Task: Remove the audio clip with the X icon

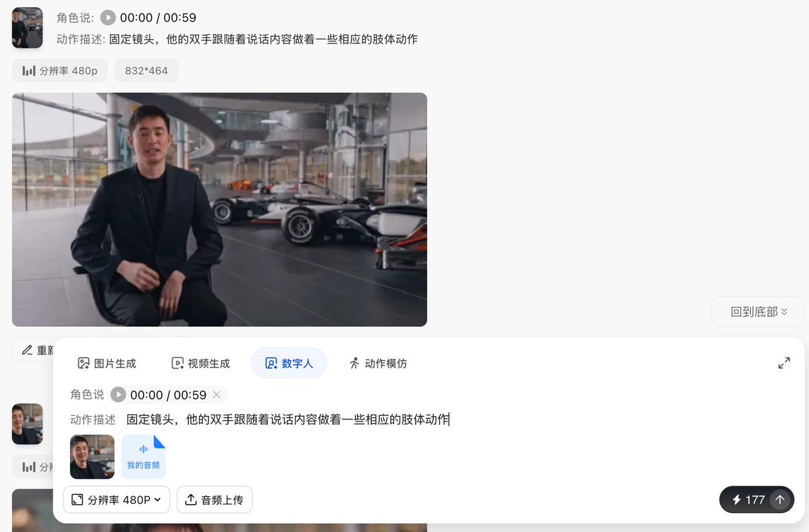Action: click(x=217, y=395)
